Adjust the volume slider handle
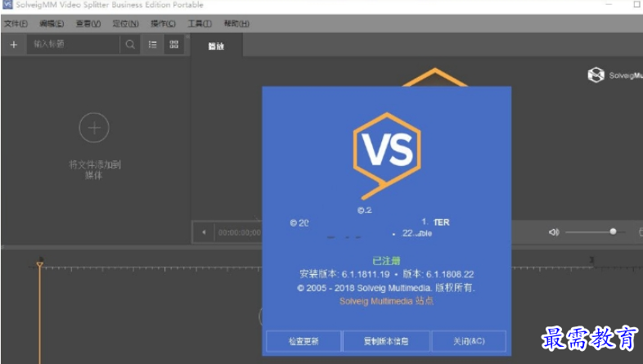This screenshot has height=364, width=643. click(613, 232)
